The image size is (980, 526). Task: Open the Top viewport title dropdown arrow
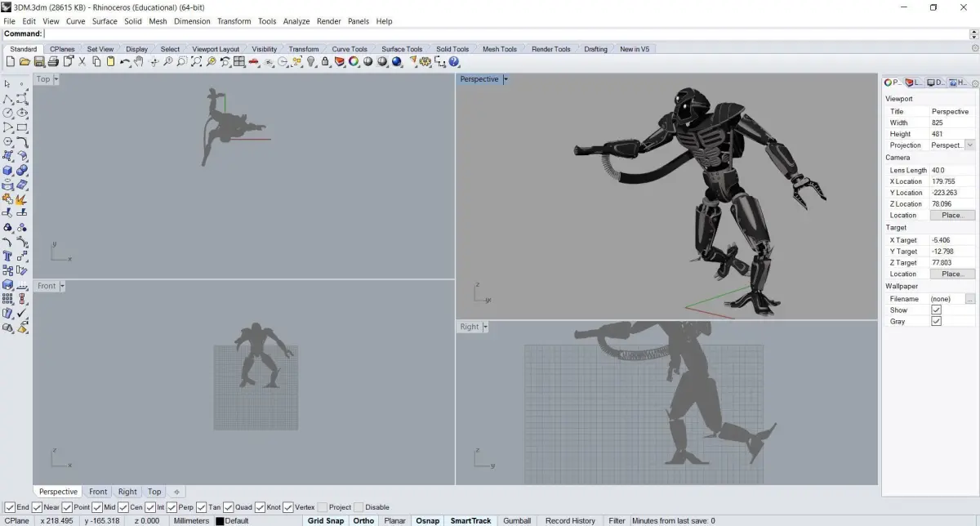56,79
